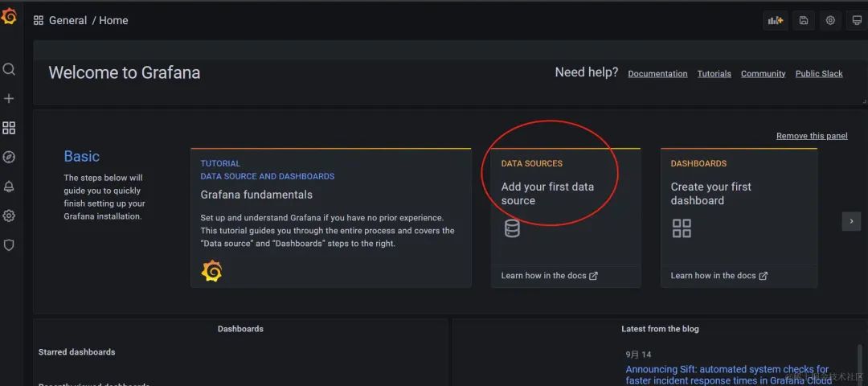Viewport: 868px width, 386px height.
Task: Select the Add your first data source card
Action: [x=566, y=218]
